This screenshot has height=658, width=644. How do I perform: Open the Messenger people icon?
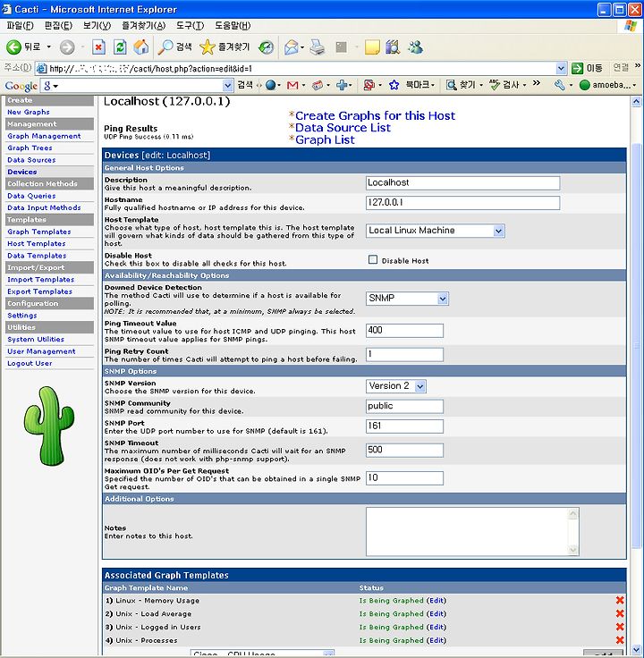416,47
